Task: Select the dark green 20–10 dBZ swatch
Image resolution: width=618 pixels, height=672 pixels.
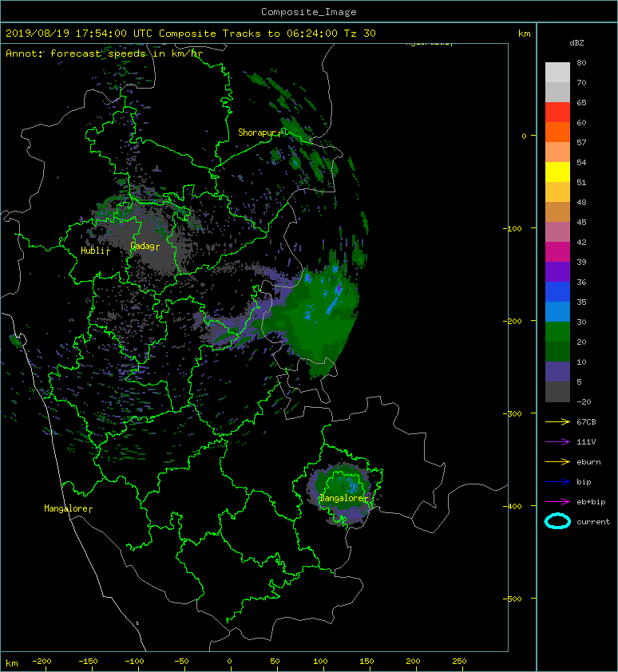Action: [557, 351]
